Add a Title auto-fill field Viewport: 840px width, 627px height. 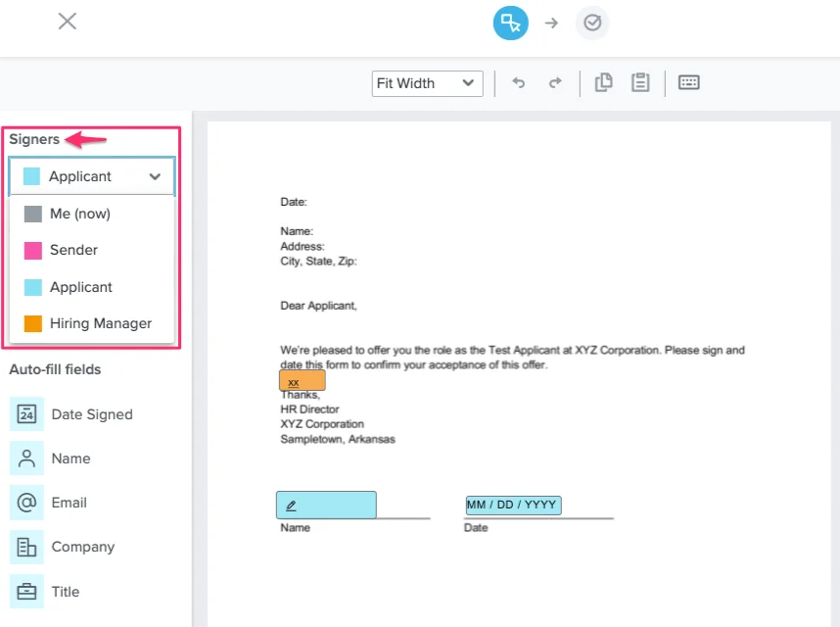click(x=26, y=592)
